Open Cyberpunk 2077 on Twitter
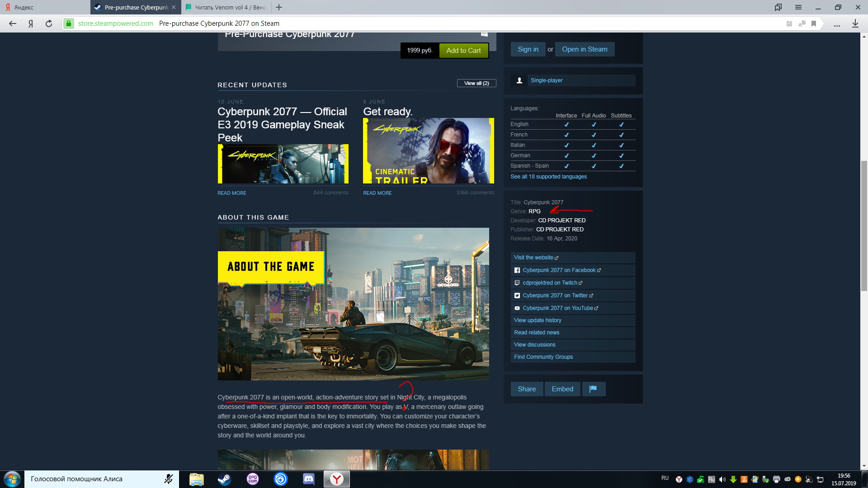 click(573, 296)
